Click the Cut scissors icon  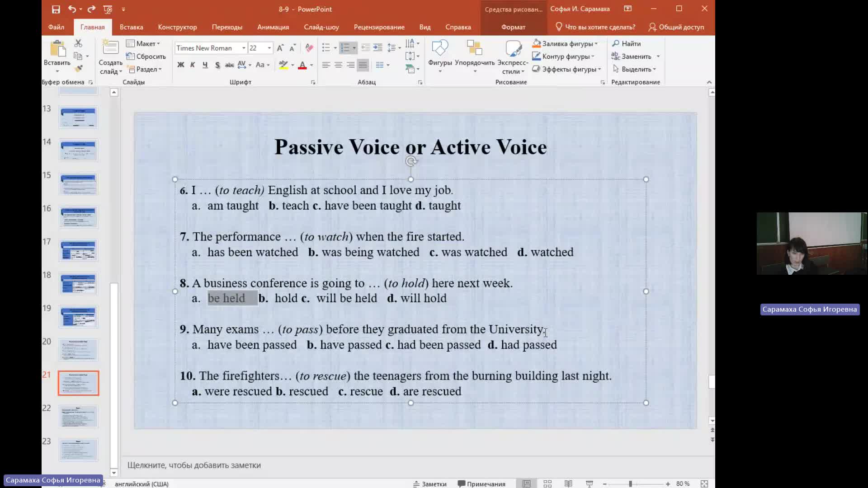(78, 43)
